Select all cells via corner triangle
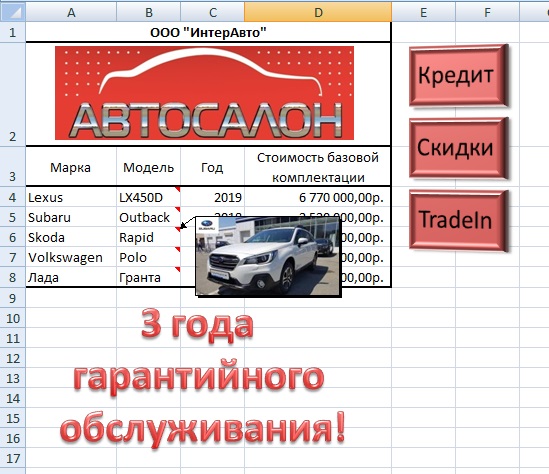Screen dimensions: 549x474 (13, 12)
